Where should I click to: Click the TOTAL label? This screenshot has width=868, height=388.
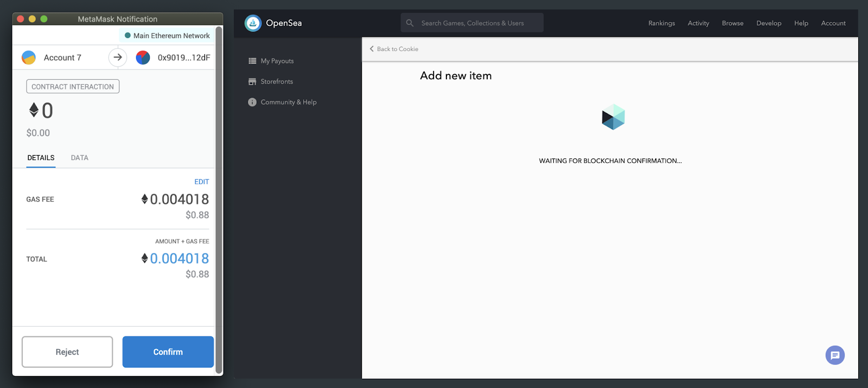36,259
